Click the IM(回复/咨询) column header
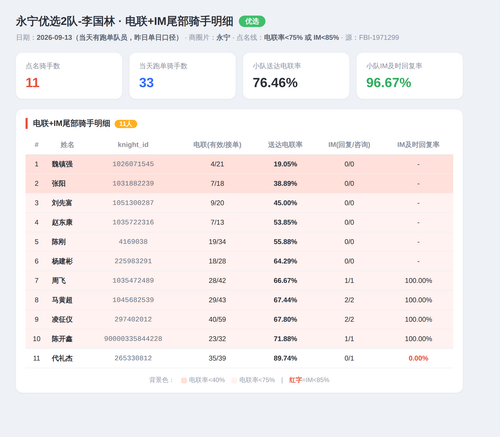 [349, 145]
